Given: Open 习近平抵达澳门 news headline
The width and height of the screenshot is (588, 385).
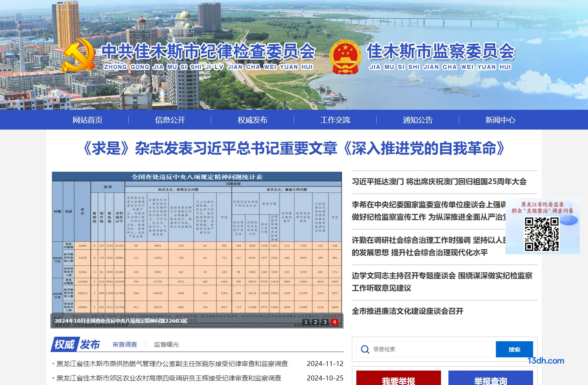Looking at the screenshot, I should tap(439, 182).
